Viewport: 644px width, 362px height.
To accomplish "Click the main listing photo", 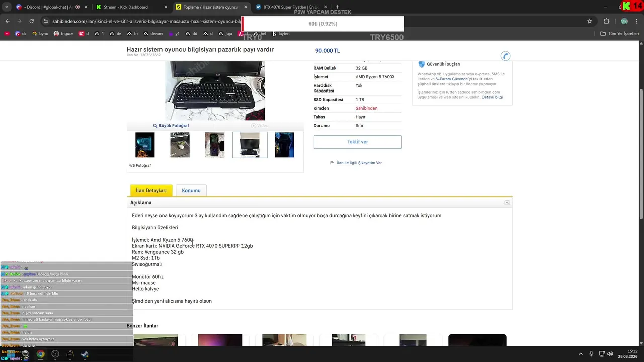I will [215, 90].
